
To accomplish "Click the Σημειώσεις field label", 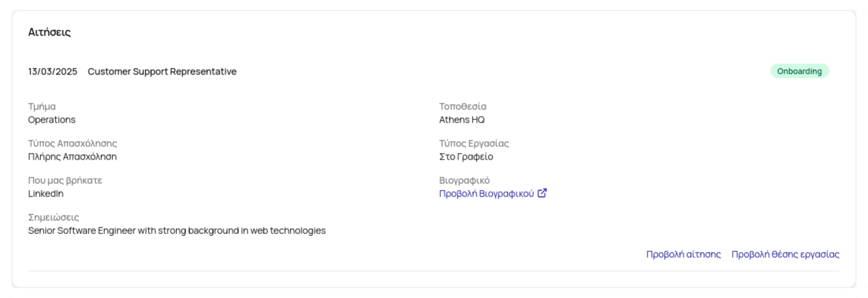I will 53,217.
